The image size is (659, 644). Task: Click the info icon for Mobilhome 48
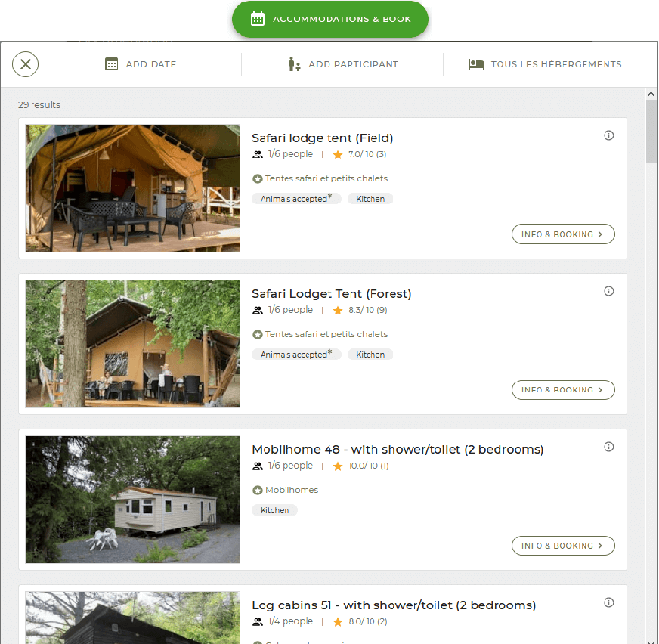(x=609, y=447)
